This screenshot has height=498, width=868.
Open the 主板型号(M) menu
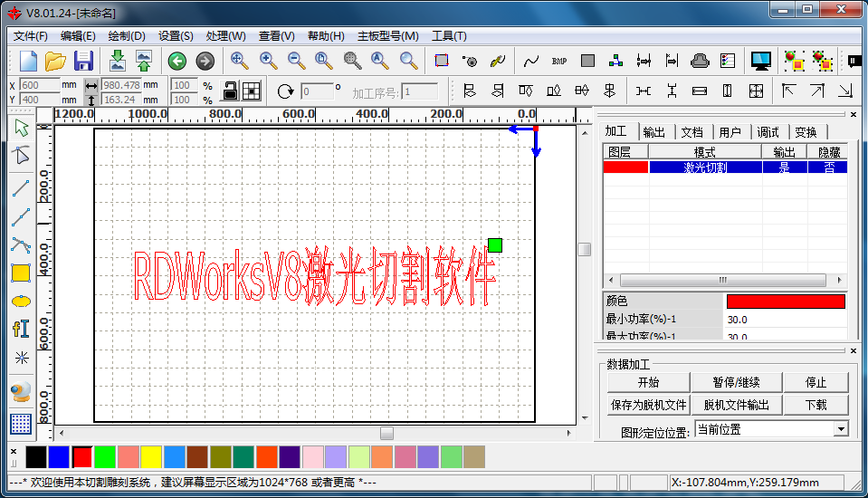388,36
